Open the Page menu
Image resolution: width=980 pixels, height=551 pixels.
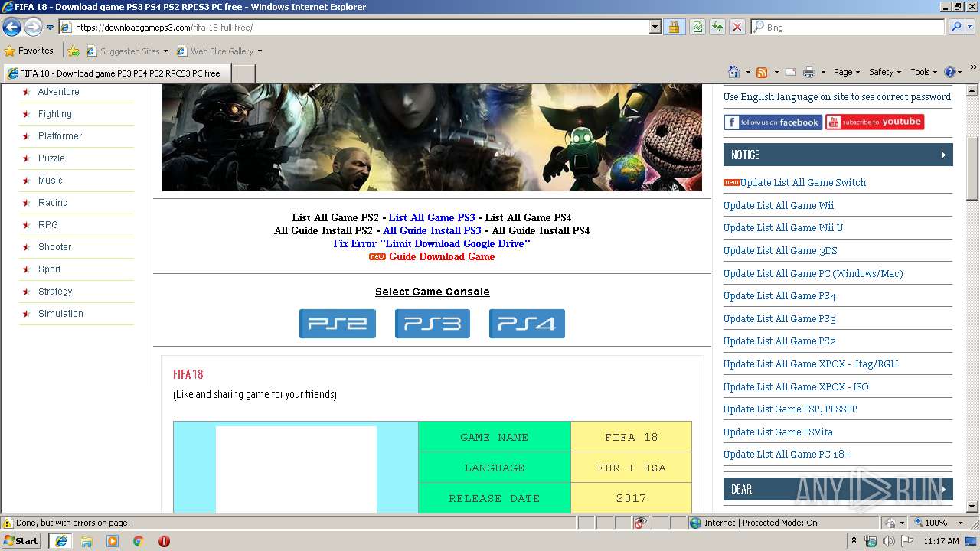point(846,72)
